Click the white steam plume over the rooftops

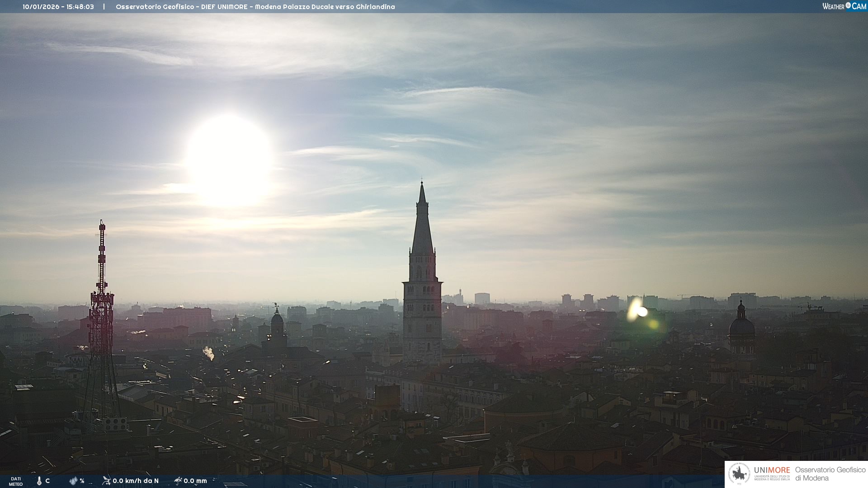click(208, 353)
